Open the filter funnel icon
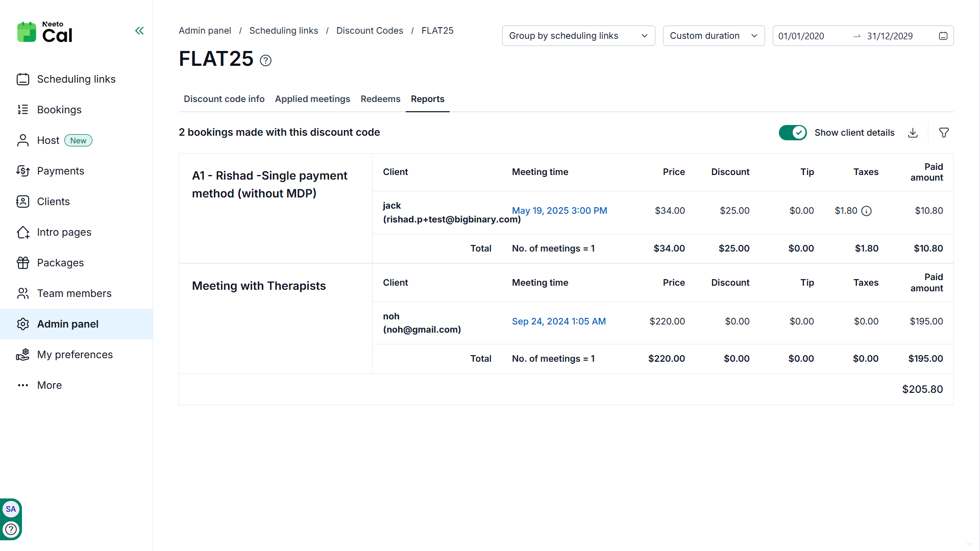The height and width of the screenshot is (551, 980). (944, 133)
